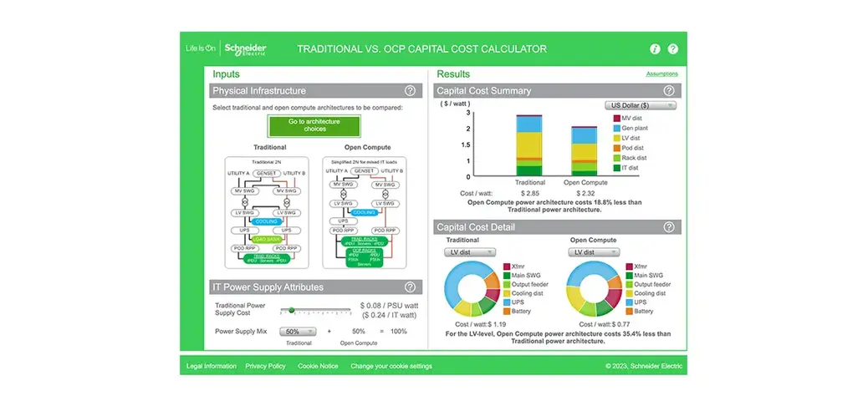Open the US Dollar currency dropdown
868x406 pixels.
[x=641, y=105]
